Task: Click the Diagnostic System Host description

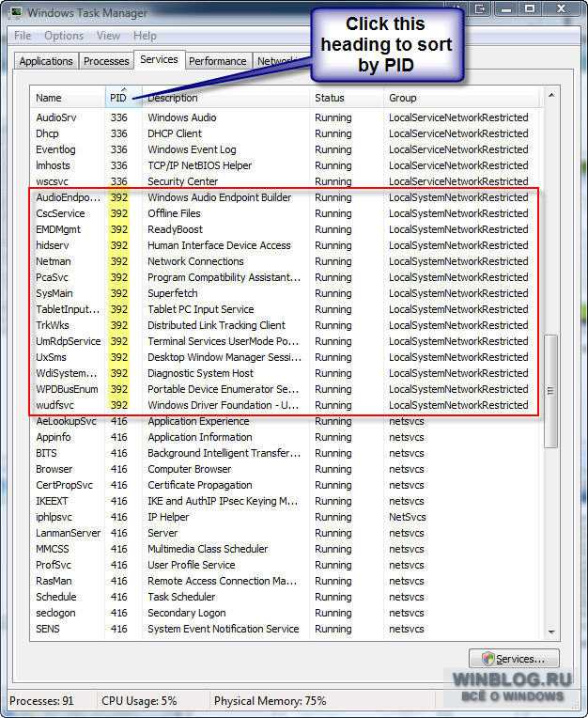Action: [200, 374]
